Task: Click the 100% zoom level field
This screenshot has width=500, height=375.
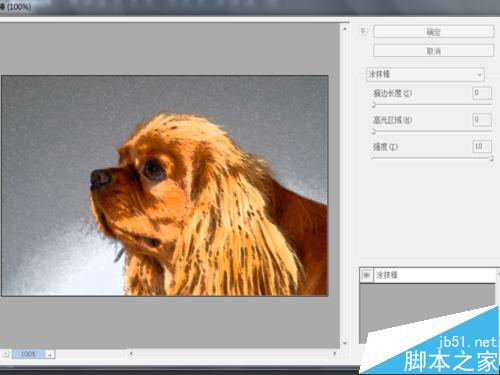Action: click(x=28, y=354)
